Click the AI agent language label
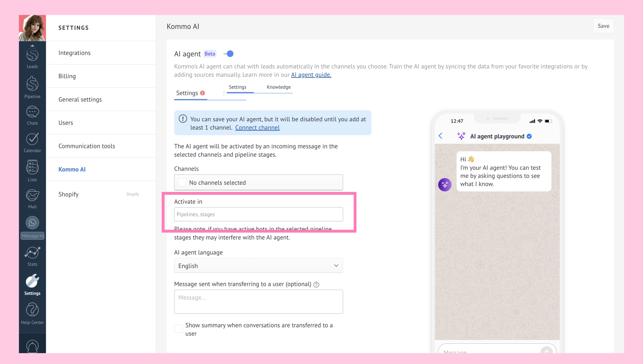This screenshot has height=364, width=643. [x=198, y=252]
